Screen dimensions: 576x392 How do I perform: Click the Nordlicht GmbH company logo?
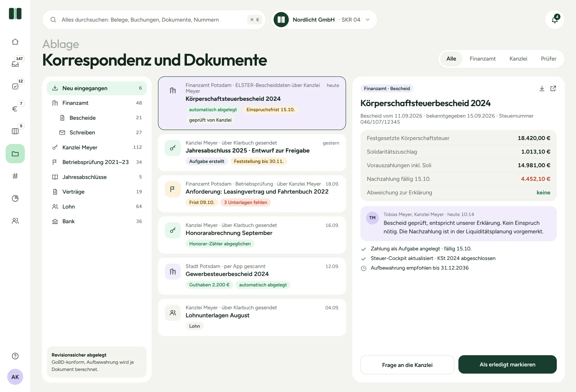(281, 20)
